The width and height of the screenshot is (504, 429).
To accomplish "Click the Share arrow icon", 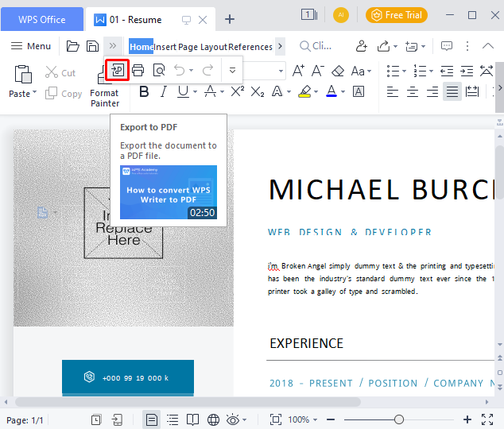I will pyautogui.click(x=383, y=46).
